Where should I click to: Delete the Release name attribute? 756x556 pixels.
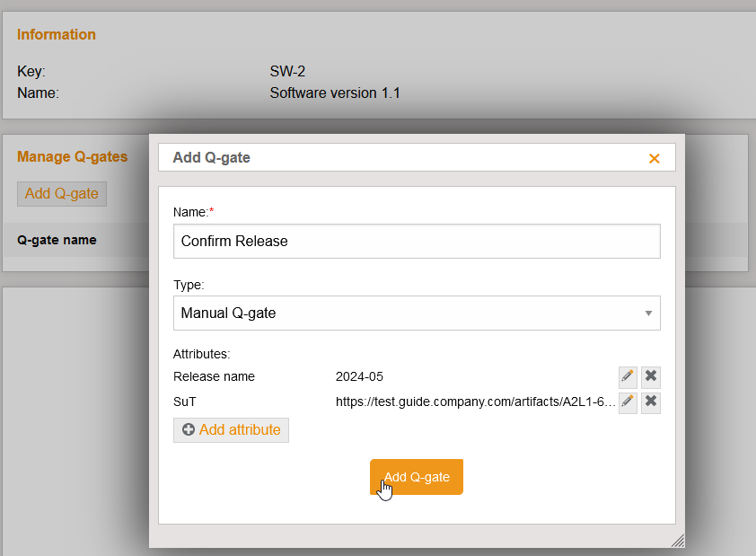pos(650,376)
